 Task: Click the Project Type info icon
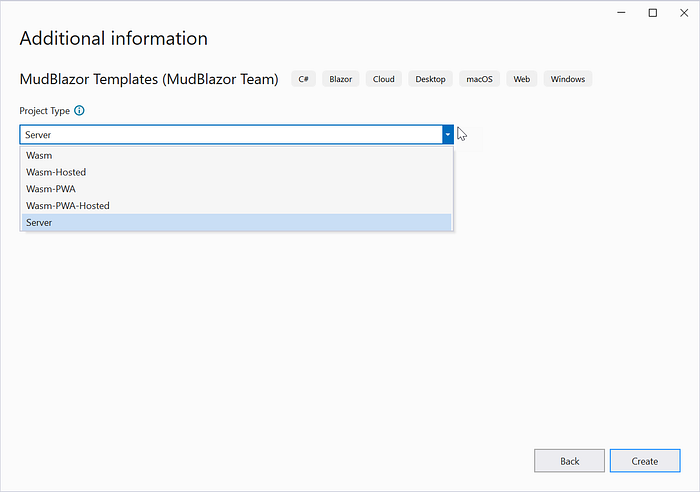pos(79,110)
